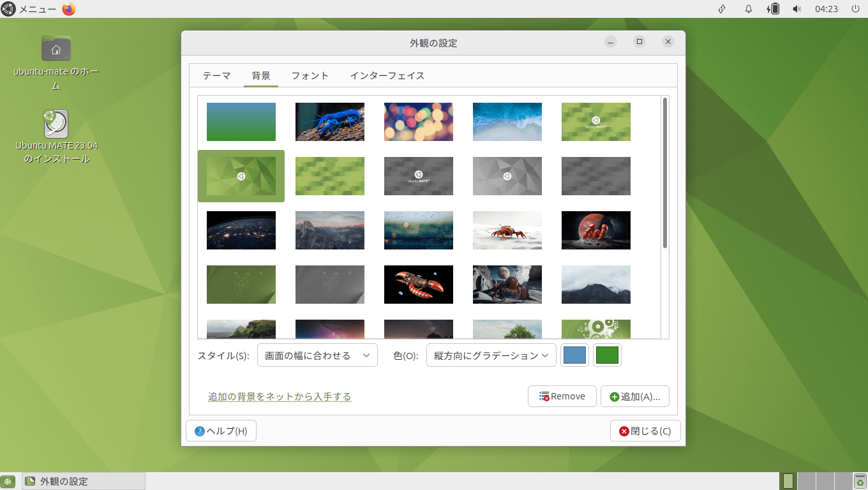Click the 追加(A)... button

point(634,396)
